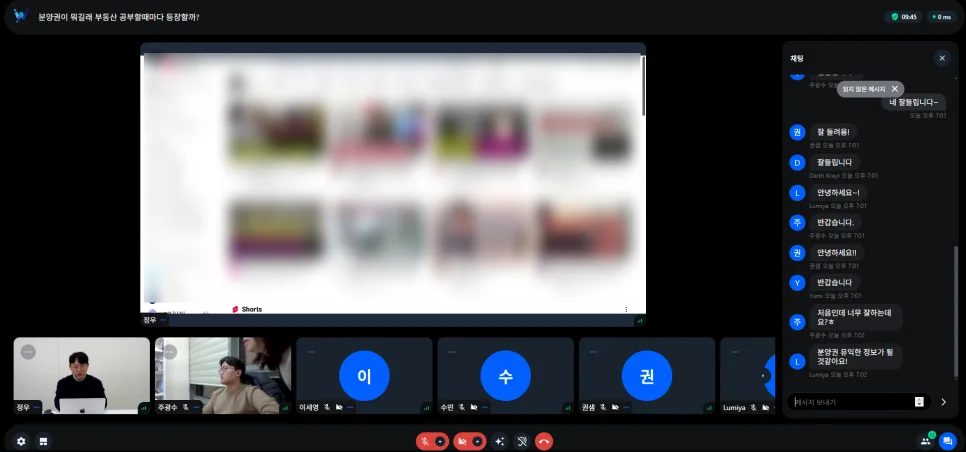
Task: Select the 권 avatar tile of 권샘
Action: 647,376
